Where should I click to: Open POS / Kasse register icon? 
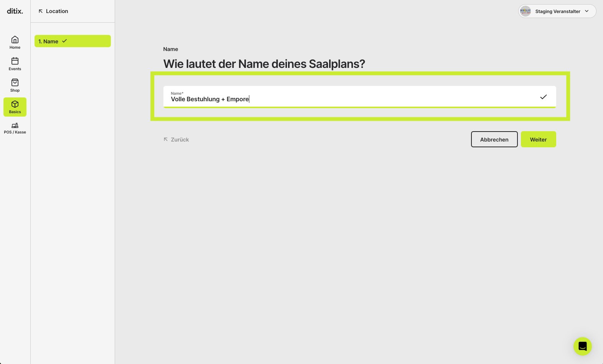tap(15, 125)
